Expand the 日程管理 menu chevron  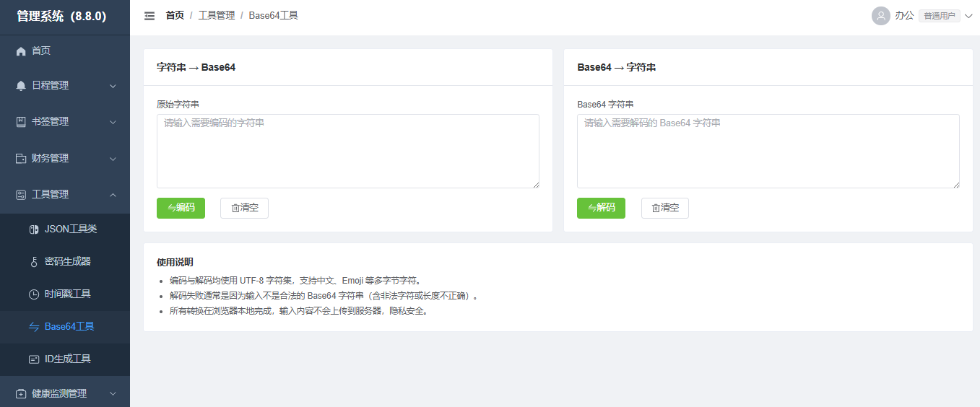coord(113,86)
